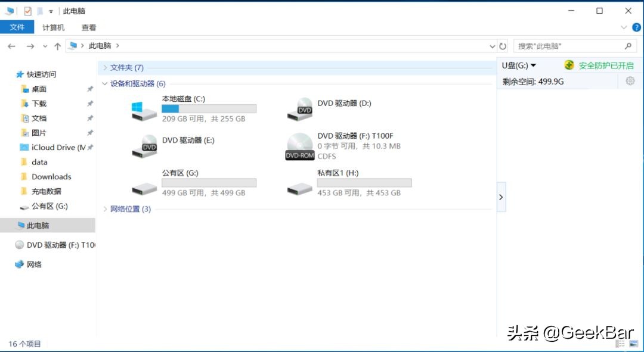Select 网络 in the navigation pane

(33, 264)
